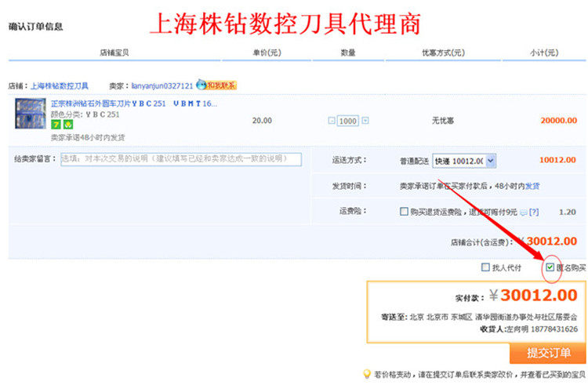The height and width of the screenshot is (385, 588).
Task: Click the message to seller input field
Action: coord(180,159)
